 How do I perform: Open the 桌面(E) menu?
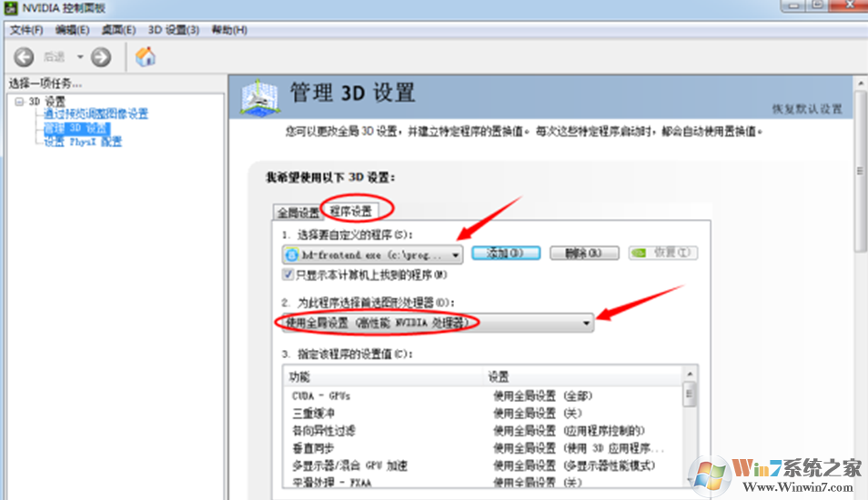tap(118, 30)
